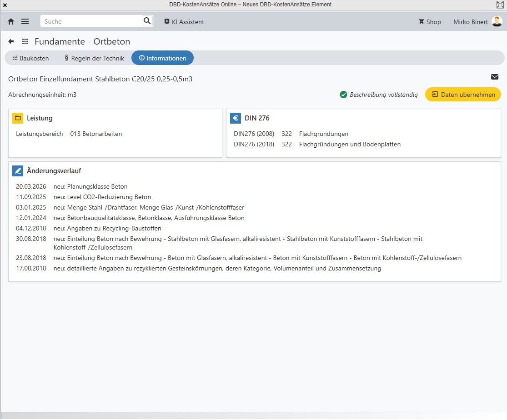Viewport: 507px width, 420px height.
Task: Click Mirko Binert's avatar picture
Action: (x=497, y=21)
